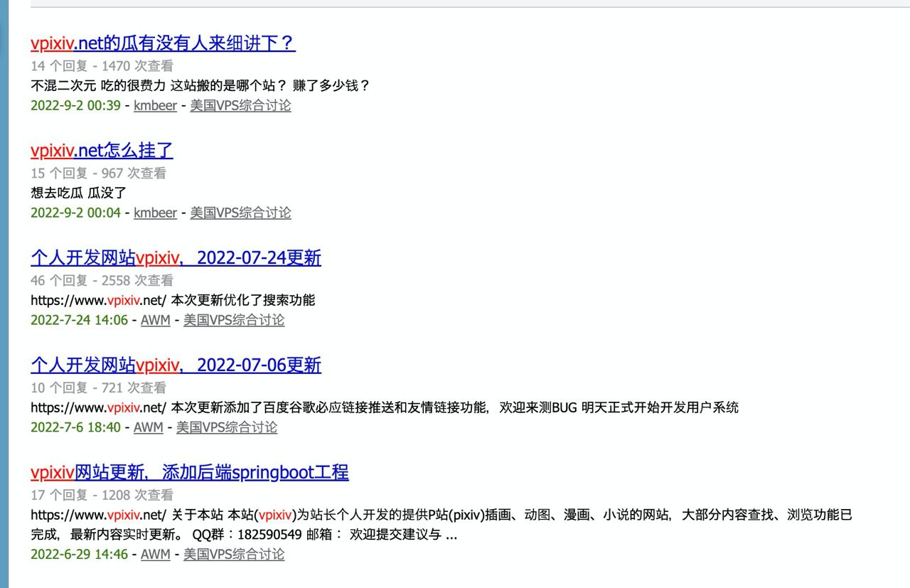Viewport: 910px width, 588px height.
Task: Open the vpixiv 2022-07-24更新 thread title
Action: click(176, 258)
